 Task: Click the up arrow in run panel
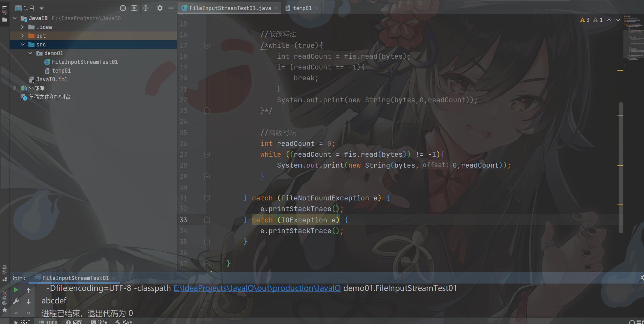(29, 290)
